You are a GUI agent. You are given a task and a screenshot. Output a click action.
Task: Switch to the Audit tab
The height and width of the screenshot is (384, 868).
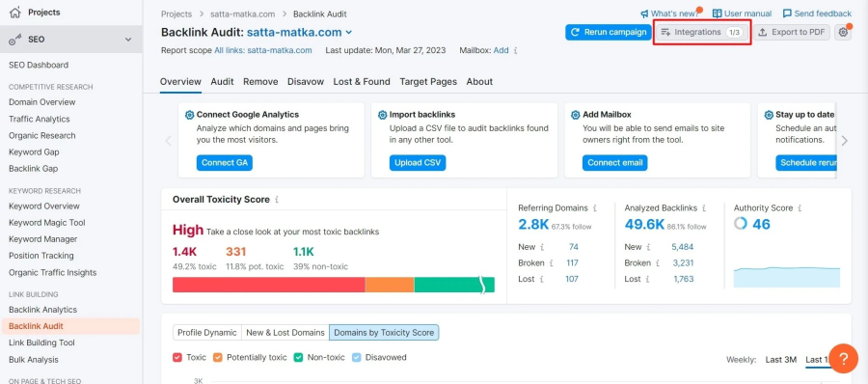pyautogui.click(x=222, y=81)
